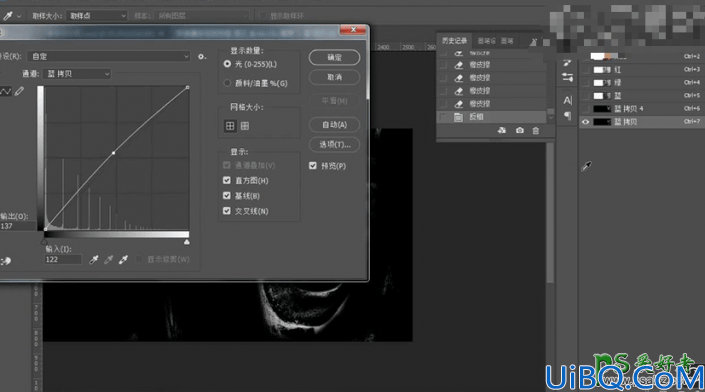Screen dimensions: 705x392
Task: Open the brush settings sliders icon
Action: [567, 78]
